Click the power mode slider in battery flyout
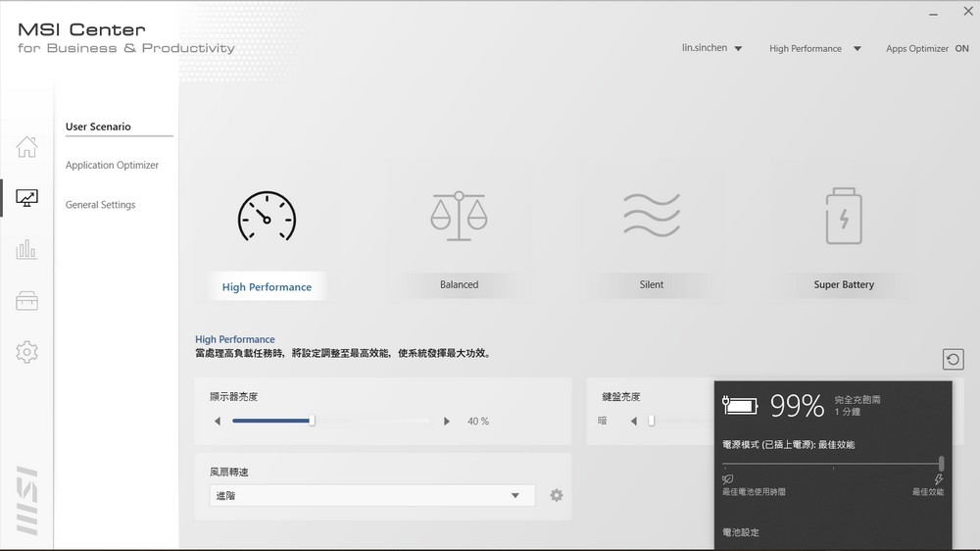Image resolution: width=980 pixels, height=551 pixels. click(941, 464)
